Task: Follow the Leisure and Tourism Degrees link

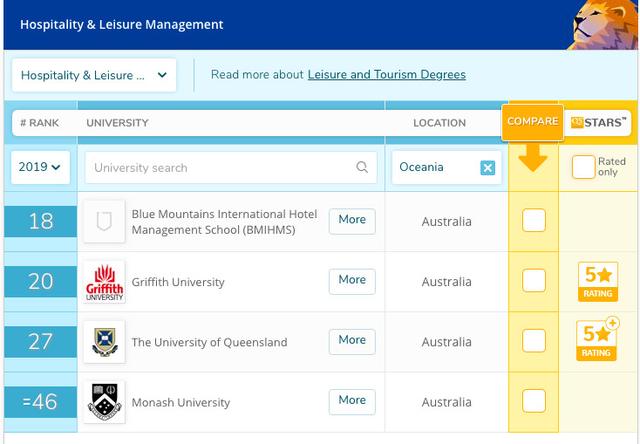Action: coord(387,75)
